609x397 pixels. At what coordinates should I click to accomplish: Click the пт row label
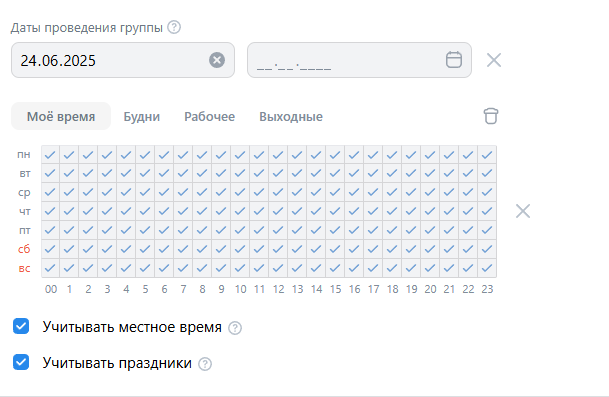point(24,230)
